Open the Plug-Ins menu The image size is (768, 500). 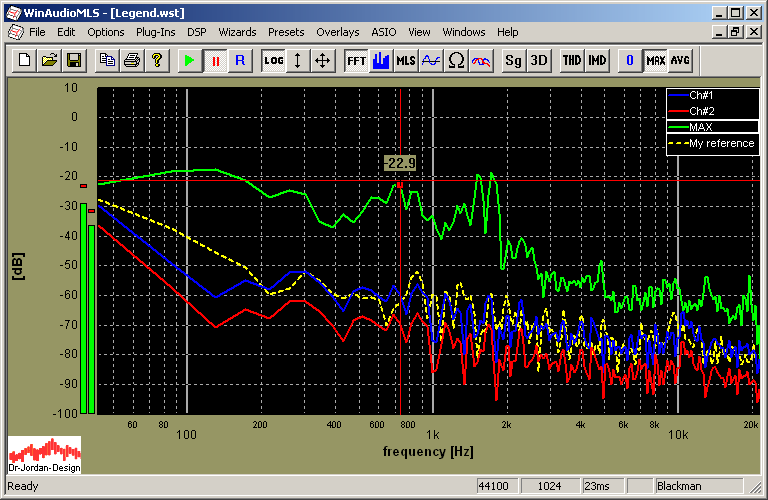[155, 32]
